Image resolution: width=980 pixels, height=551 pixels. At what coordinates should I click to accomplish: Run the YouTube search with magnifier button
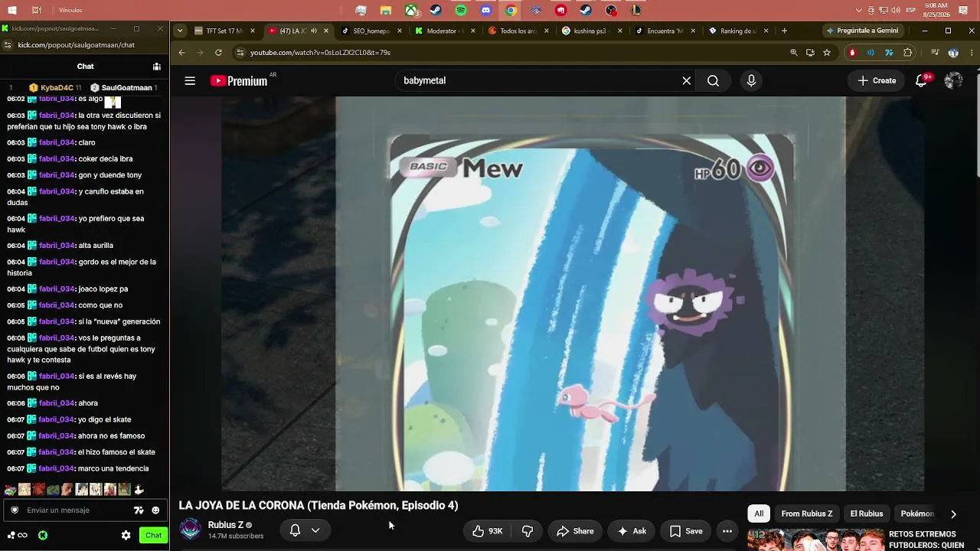coord(713,80)
